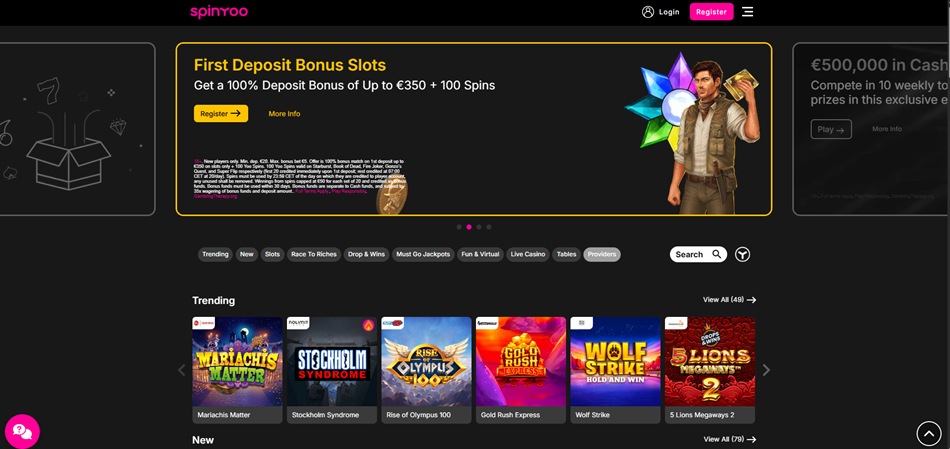This screenshot has height=449, width=950.
Task: Click the SpinYoo logo
Action: (219, 12)
